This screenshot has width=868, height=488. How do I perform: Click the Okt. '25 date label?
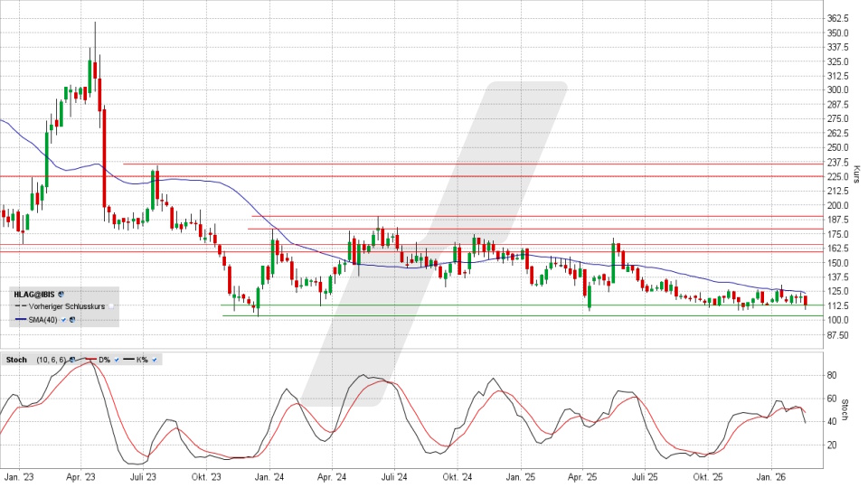point(709,477)
